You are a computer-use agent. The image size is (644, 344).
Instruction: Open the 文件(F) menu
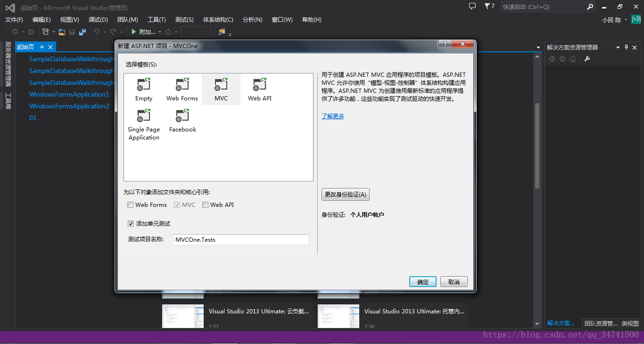14,19
